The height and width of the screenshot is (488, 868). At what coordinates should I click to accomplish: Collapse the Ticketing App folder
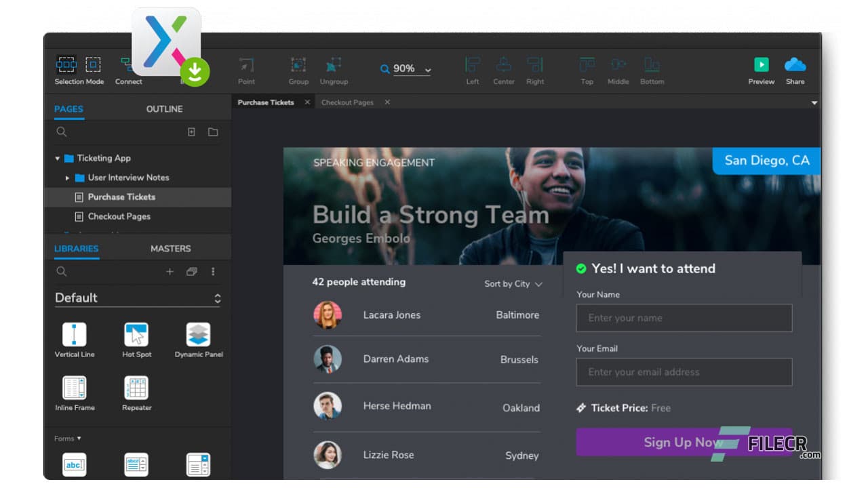tap(58, 158)
